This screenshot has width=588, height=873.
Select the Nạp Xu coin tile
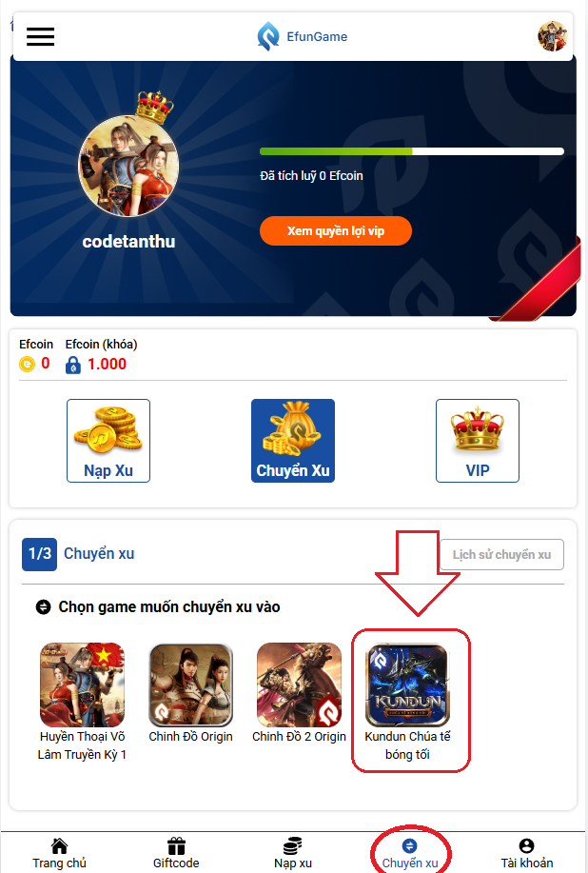108,441
